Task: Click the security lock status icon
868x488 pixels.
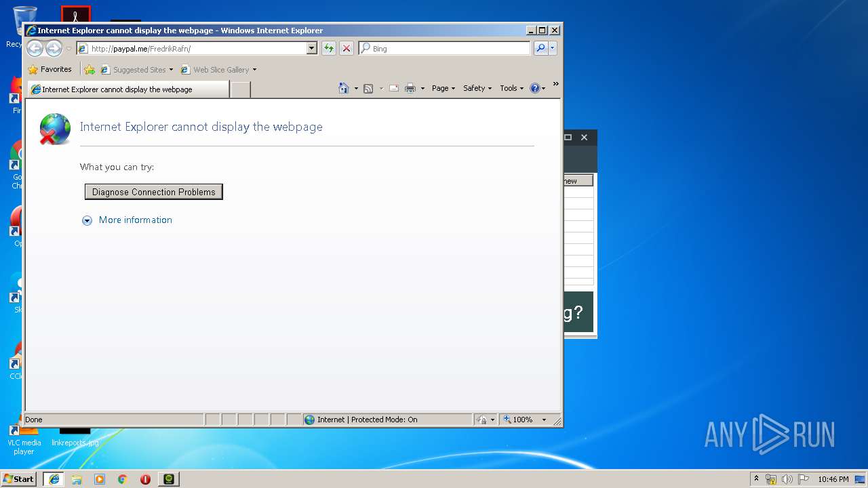Action: point(481,420)
